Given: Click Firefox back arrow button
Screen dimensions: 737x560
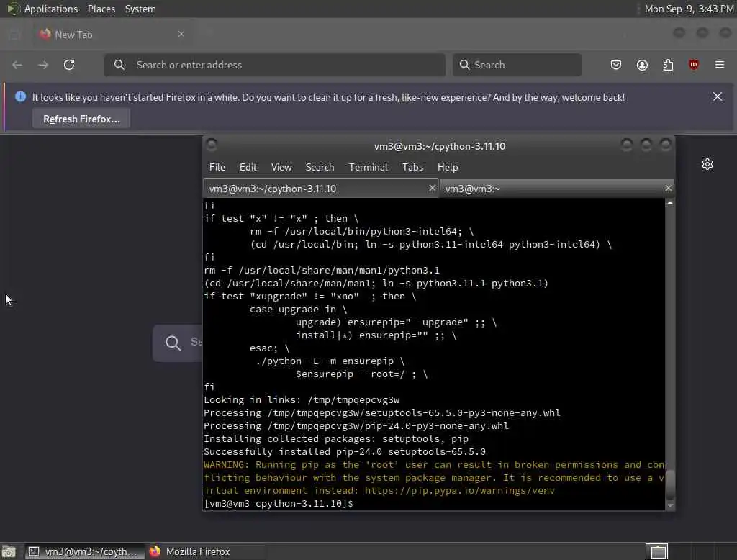Looking at the screenshot, I should coord(17,65).
